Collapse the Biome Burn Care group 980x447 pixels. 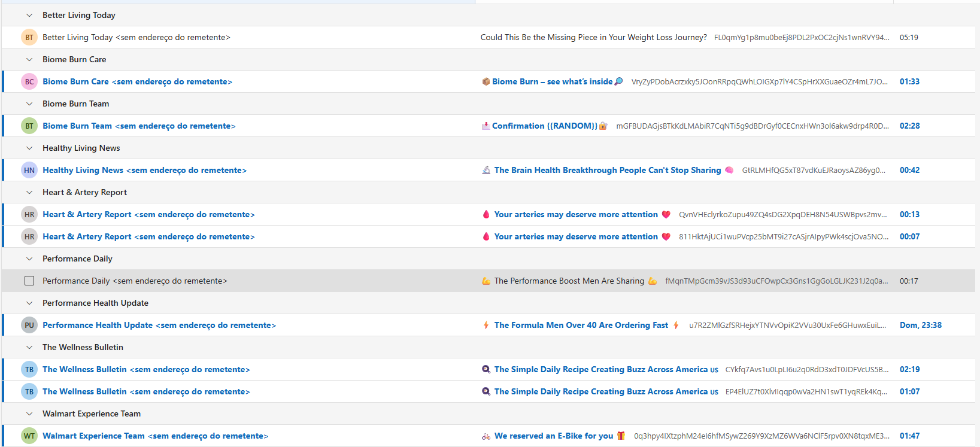coord(29,59)
